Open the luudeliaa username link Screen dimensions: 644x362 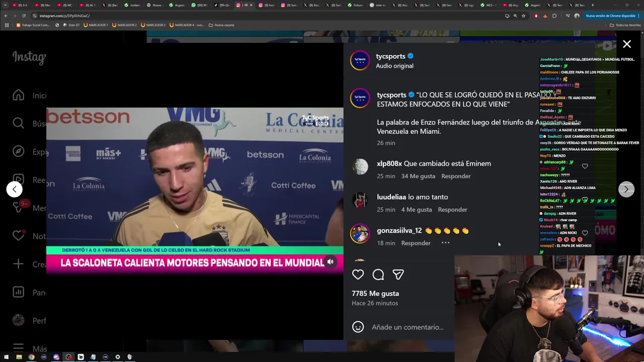click(391, 197)
